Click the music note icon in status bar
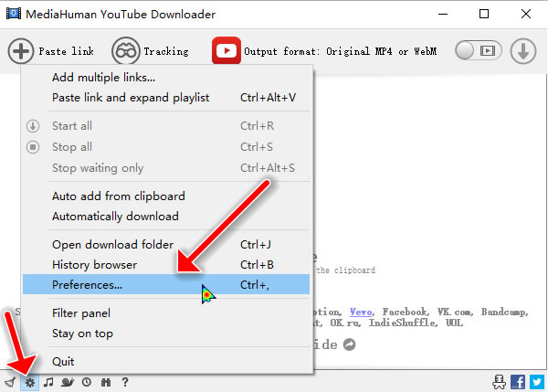The width and height of the screenshot is (548, 392). coord(48,382)
